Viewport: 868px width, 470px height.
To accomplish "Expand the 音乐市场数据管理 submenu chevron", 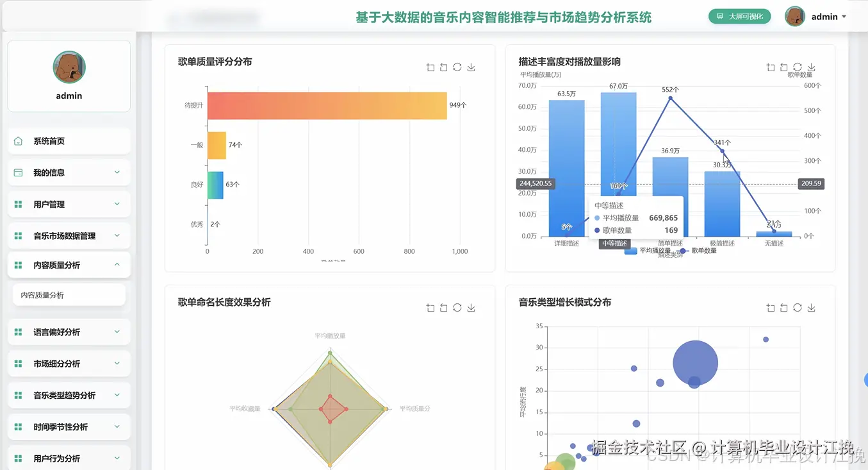I will 117,236.
